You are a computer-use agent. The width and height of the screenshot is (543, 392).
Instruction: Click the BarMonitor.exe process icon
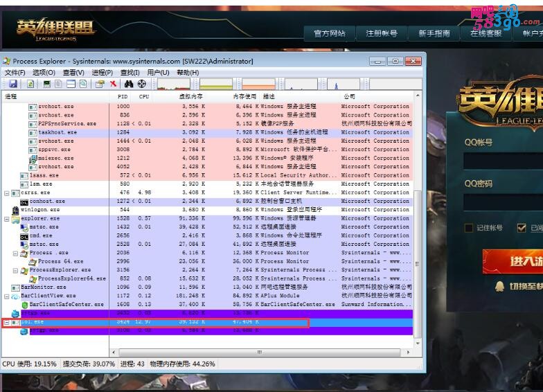15,287
